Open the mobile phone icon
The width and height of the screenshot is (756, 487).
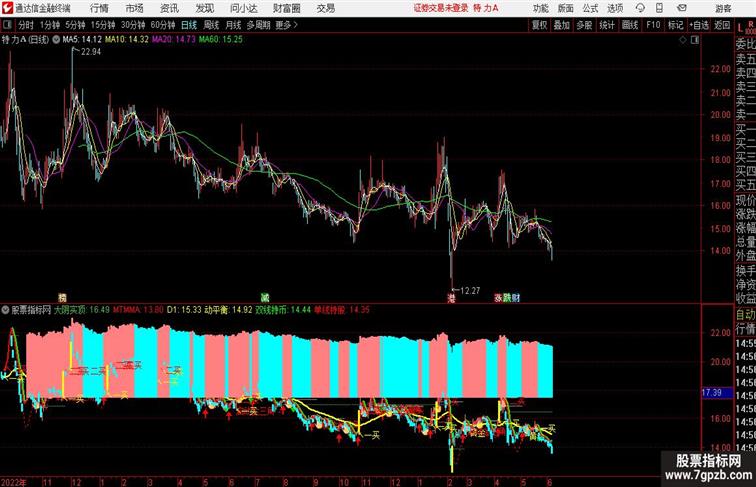pos(659,8)
